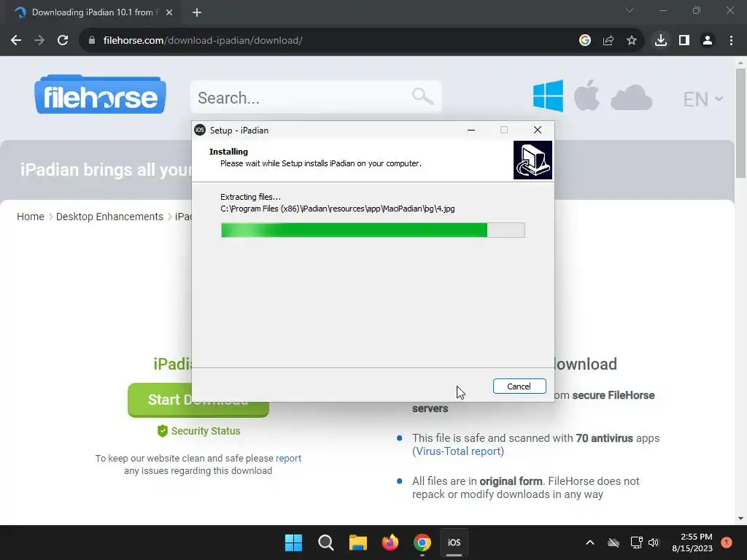
Task: Click the iOS icon in setup title bar
Action: [200, 130]
